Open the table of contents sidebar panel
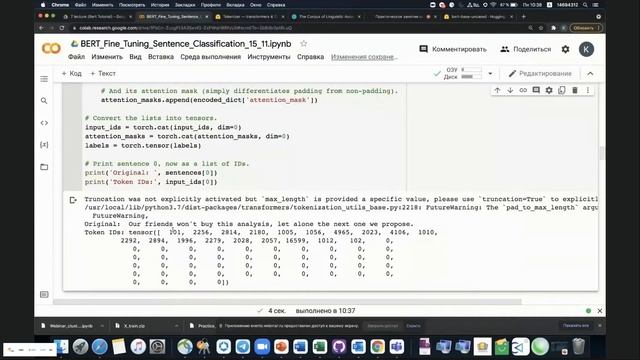The height and width of the screenshot is (360, 640). click(44, 79)
